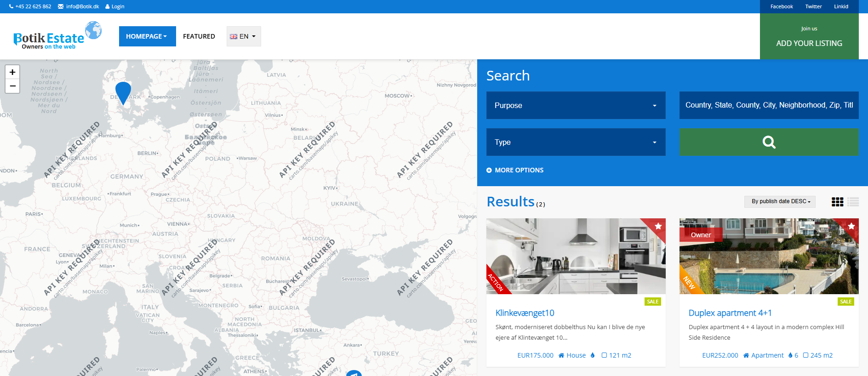This screenshot has width=868, height=376.
Task: Open the HOMEPAGE menu
Action: tap(147, 36)
